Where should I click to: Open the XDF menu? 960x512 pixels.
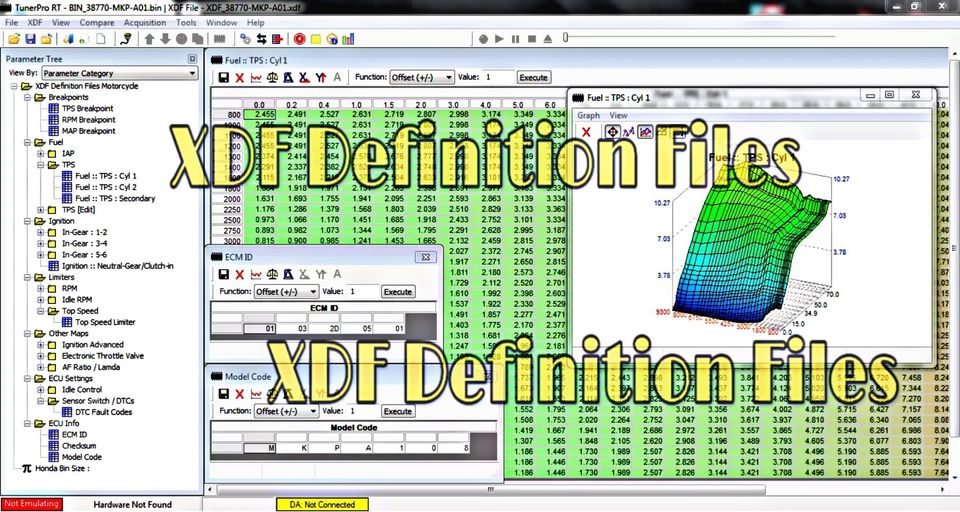pos(35,22)
